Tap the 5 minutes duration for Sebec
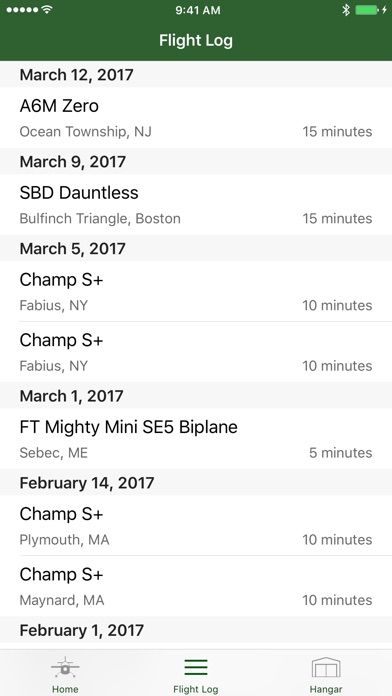392x696 pixels. 341,453
